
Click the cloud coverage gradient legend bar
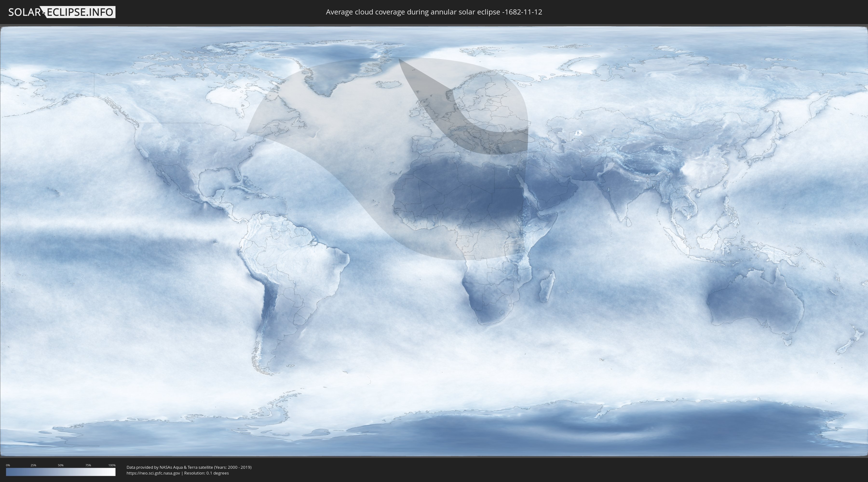pyautogui.click(x=61, y=472)
